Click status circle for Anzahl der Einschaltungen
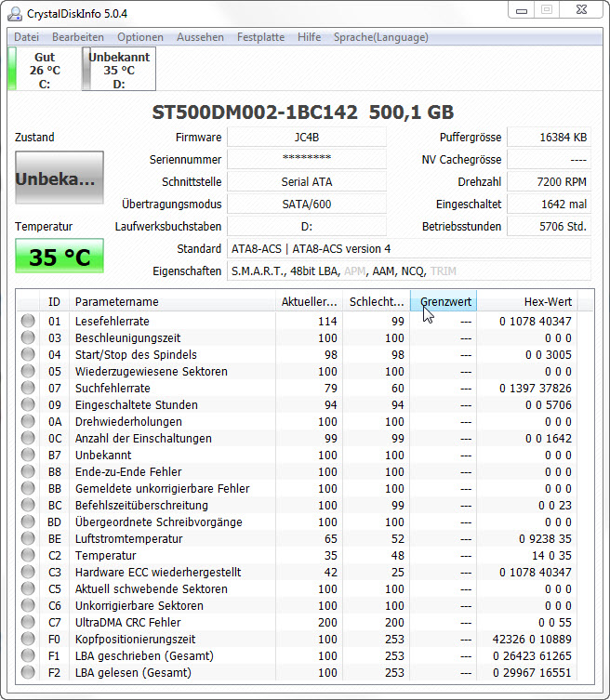This screenshot has width=610, height=700. point(28,438)
